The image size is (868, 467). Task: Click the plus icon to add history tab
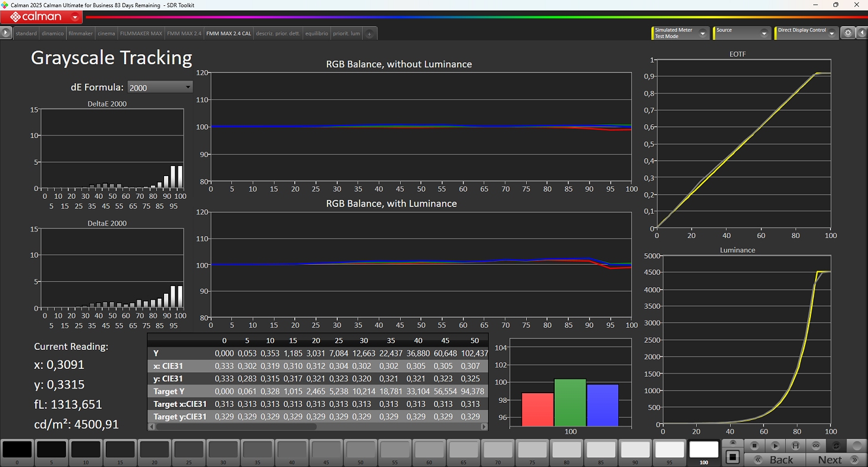[x=369, y=34]
